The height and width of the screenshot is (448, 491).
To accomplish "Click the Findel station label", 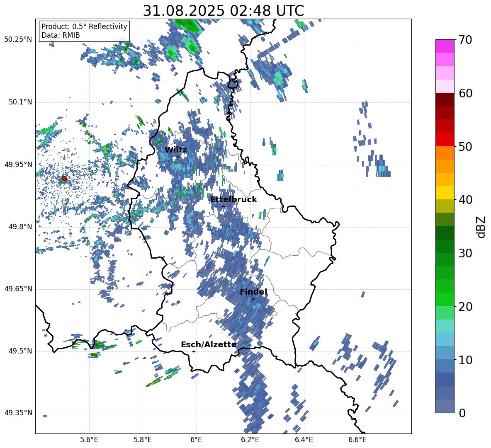I will coord(253,292).
